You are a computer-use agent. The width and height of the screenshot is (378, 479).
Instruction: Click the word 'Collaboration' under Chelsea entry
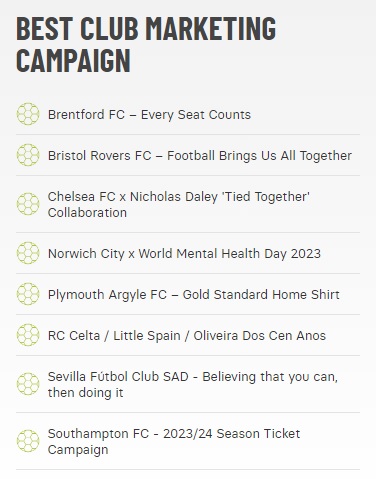[87, 213]
